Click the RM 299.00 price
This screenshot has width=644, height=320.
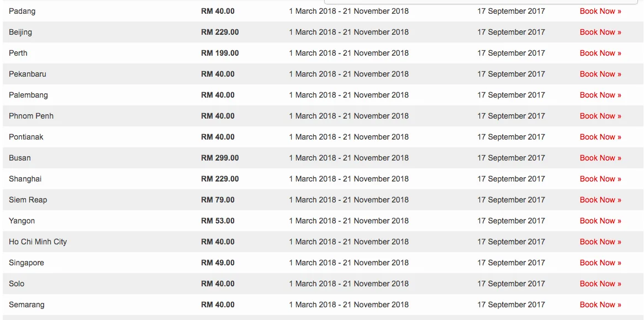click(x=220, y=158)
